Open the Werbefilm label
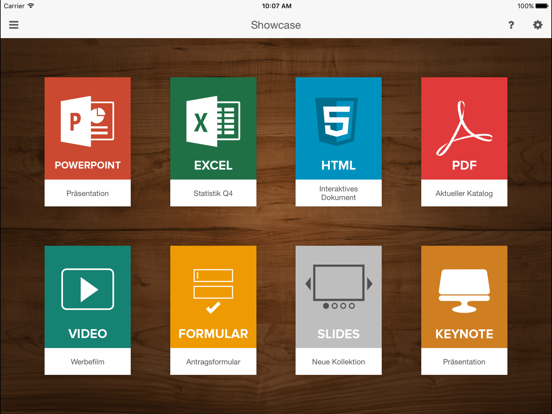The height and width of the screenshot is (414, 552). tap(88, 362)
